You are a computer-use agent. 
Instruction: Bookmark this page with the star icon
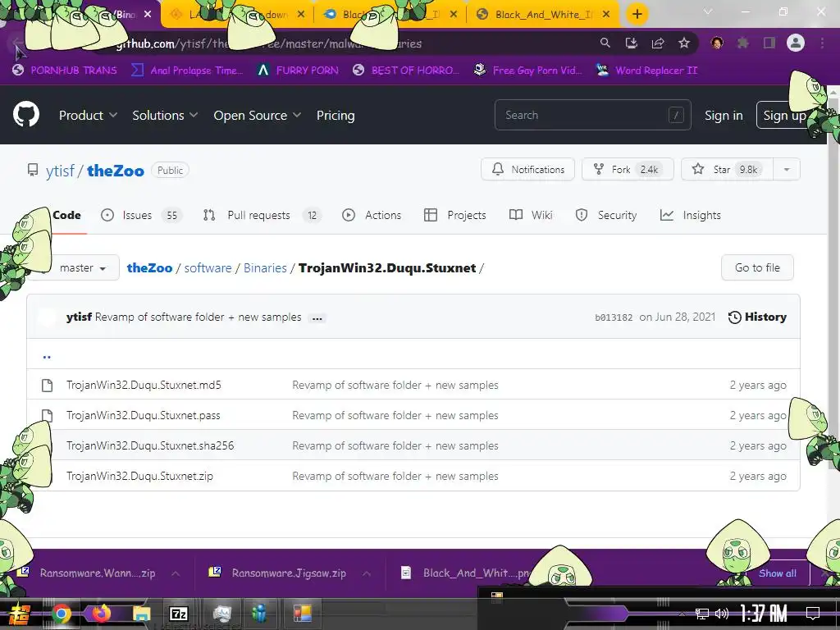[x=683, y=43]
